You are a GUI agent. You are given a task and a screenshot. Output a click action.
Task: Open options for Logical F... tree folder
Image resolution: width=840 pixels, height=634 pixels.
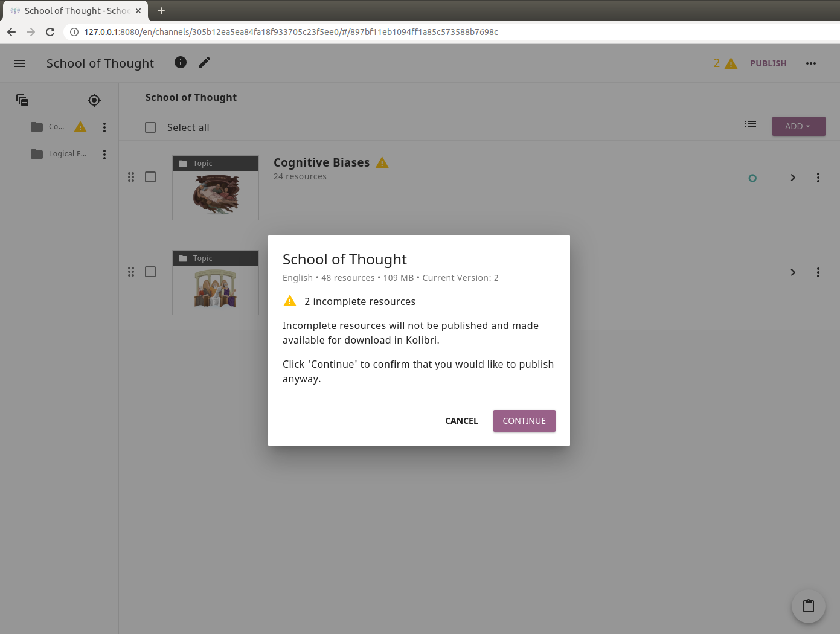coord(104,155)
